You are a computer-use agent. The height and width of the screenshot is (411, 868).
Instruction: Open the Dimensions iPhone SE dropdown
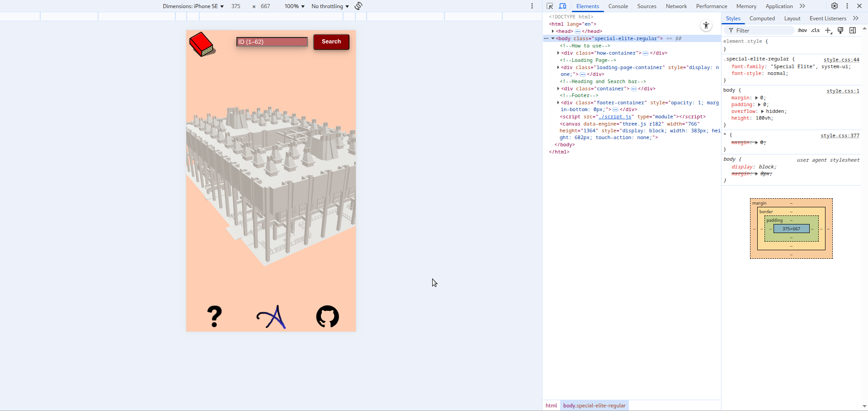click(193, 6)
